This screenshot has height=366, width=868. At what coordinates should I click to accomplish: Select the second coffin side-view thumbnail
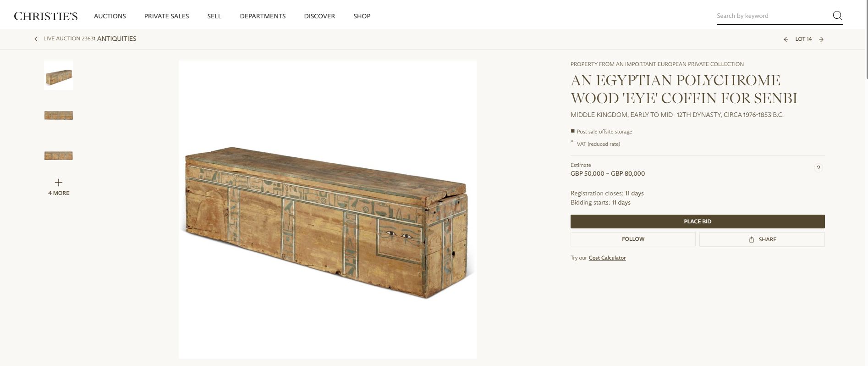point(59,115)
